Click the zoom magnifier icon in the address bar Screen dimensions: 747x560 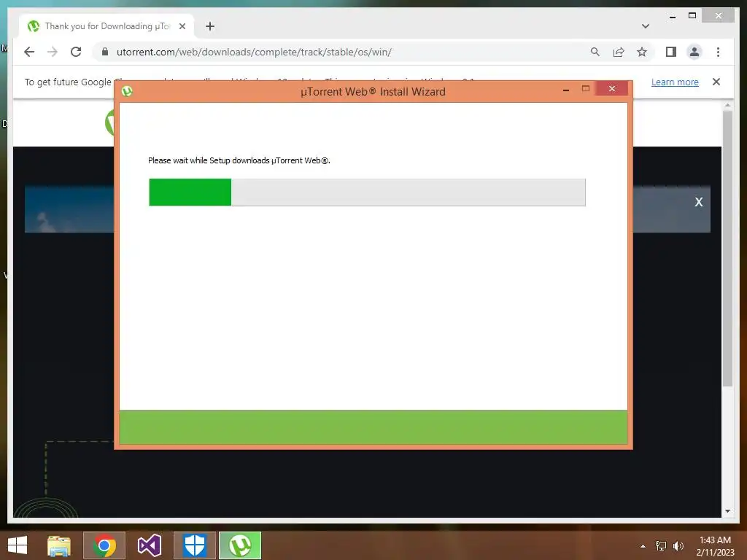(x=595, y=52)
